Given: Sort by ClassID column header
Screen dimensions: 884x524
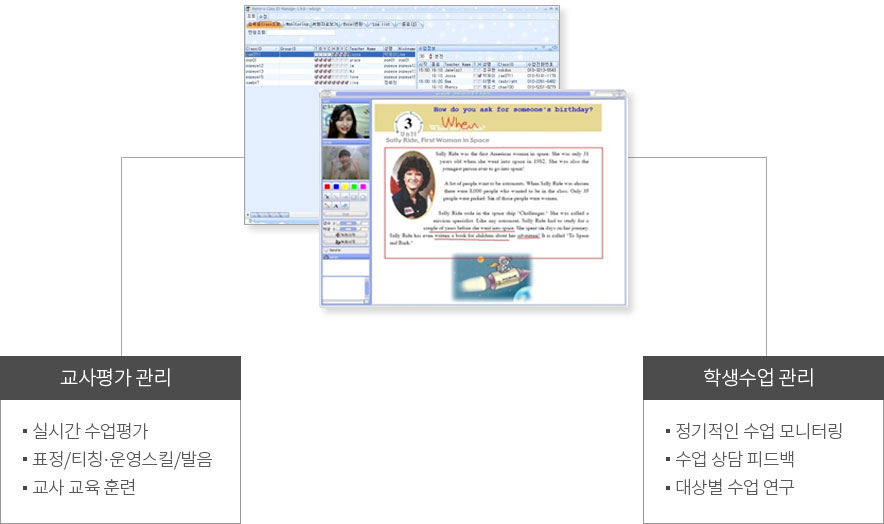Looking at the screenshot, I should click(x=256, y=48).
